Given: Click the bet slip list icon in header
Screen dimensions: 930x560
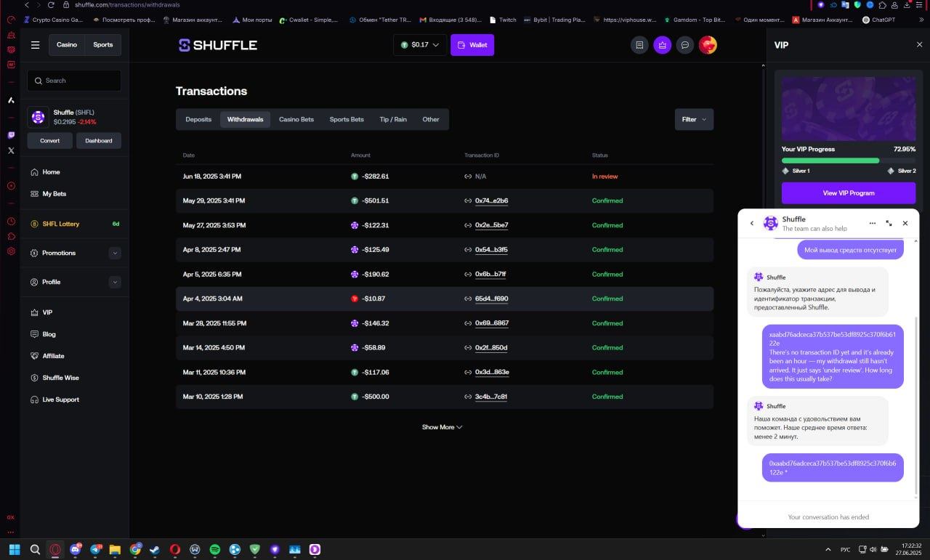Looking at the screenshot, I should point(639,45).
